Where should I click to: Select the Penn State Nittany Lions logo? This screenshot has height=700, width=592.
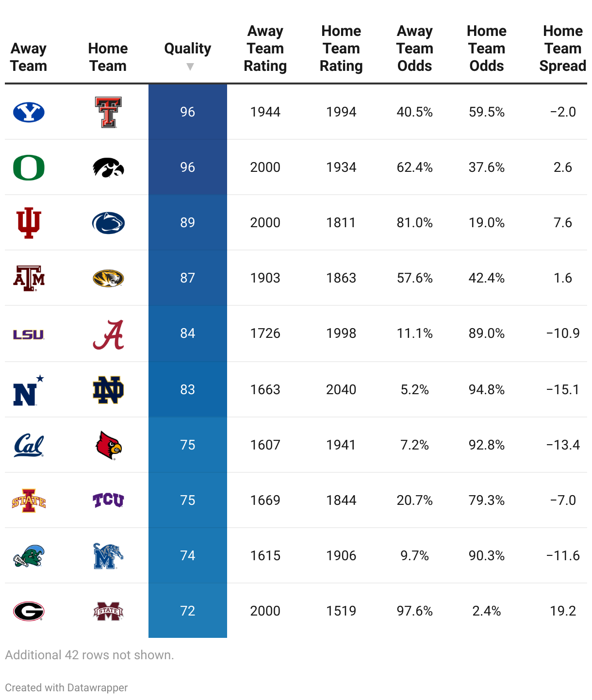[x=108, y=223]
